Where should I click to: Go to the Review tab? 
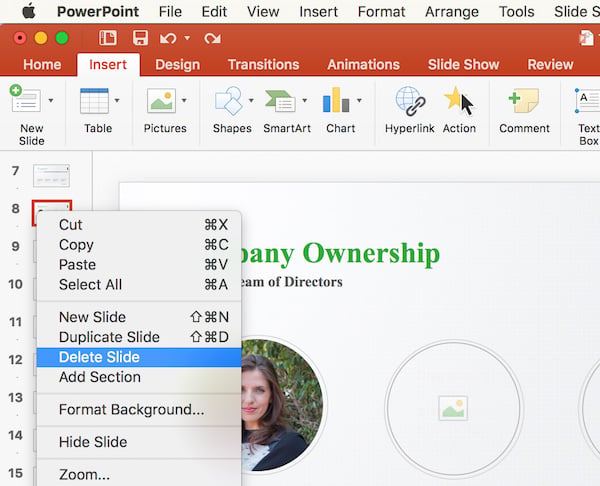coord(550,64)
